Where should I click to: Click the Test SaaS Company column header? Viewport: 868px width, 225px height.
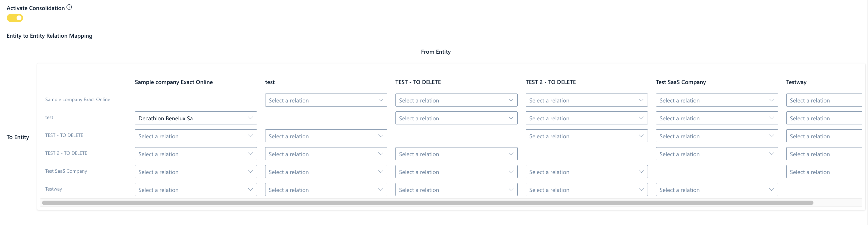681,82
